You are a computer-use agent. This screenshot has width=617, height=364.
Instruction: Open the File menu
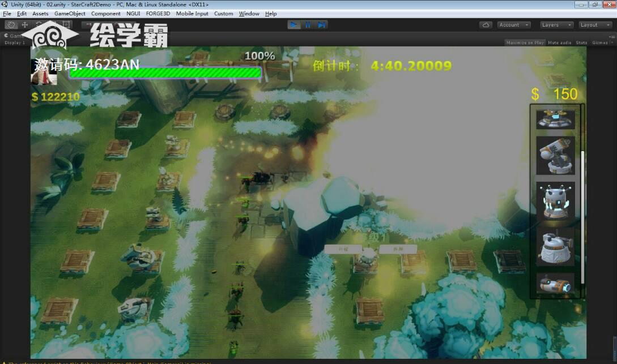point(7,14)
